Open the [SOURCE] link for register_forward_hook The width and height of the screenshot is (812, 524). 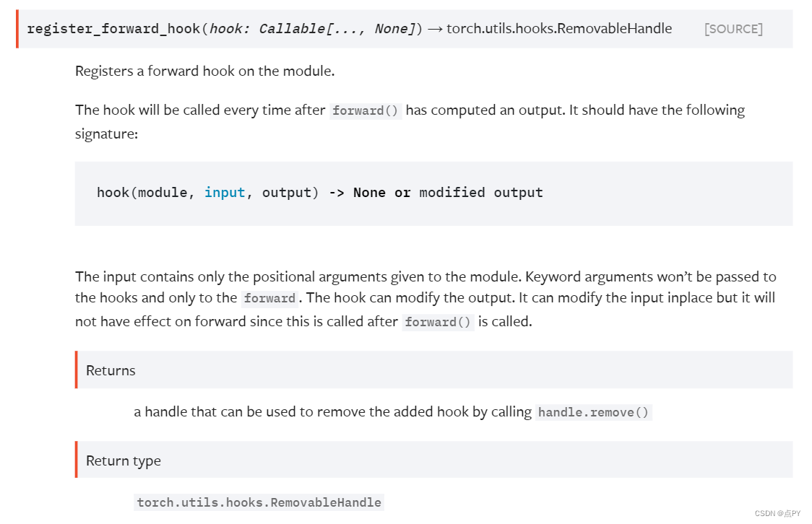tap(733, 29)
